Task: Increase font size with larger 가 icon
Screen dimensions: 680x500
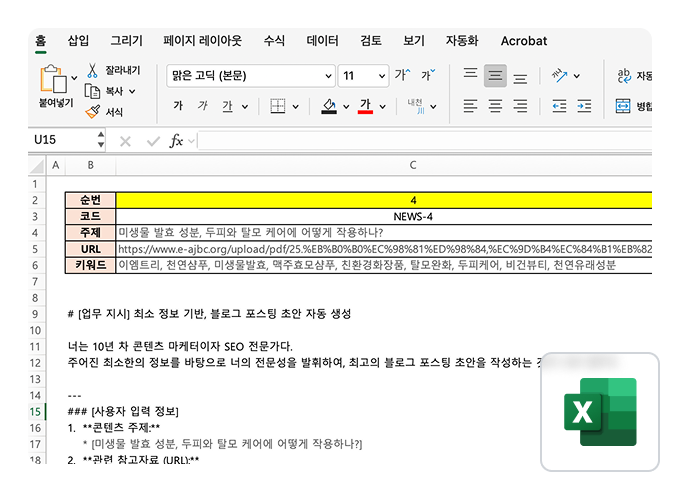Action: click(x=402, y=75)
